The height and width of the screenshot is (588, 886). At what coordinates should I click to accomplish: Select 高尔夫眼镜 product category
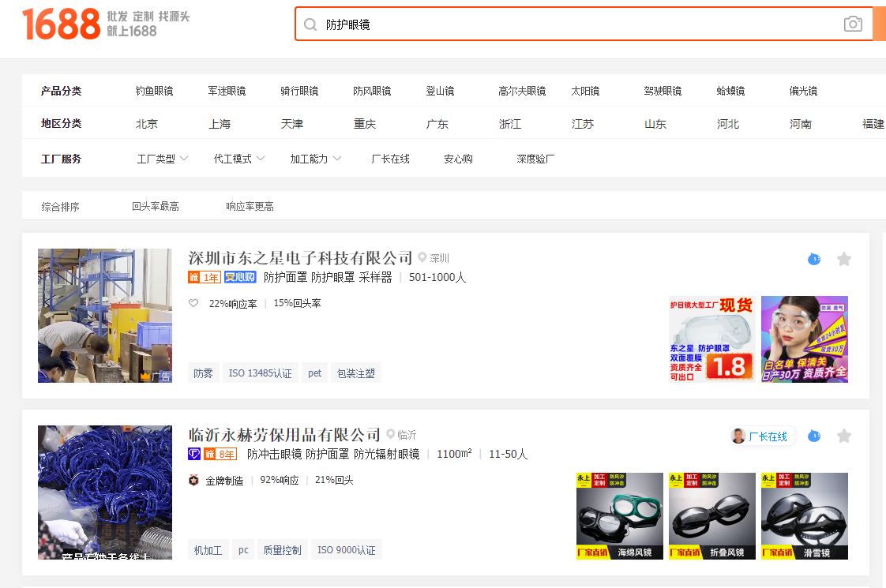pyautogui.click(x=522, y=91)
